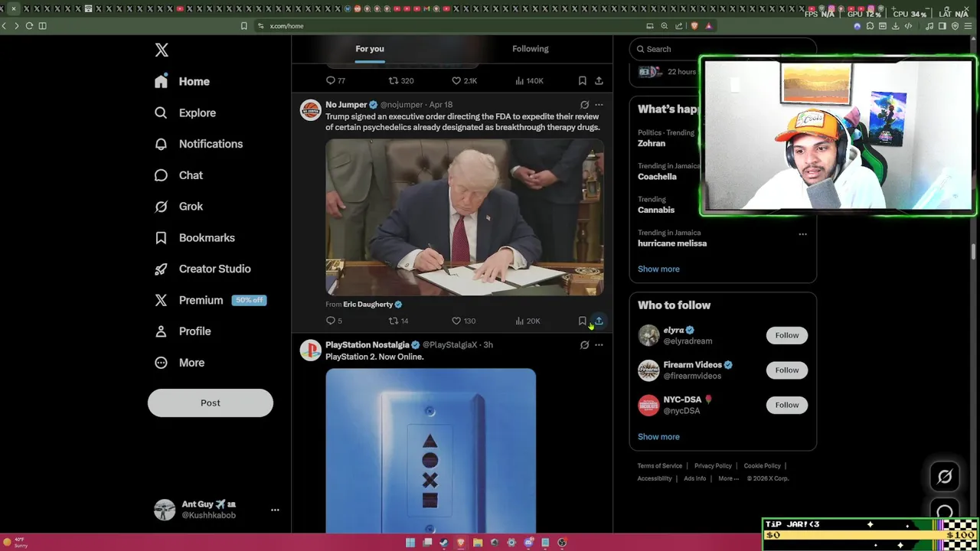Open Eric Daugherty's profile link
Image resolution: width=980 pixels, height=551 pixels.
pos(372,305)
